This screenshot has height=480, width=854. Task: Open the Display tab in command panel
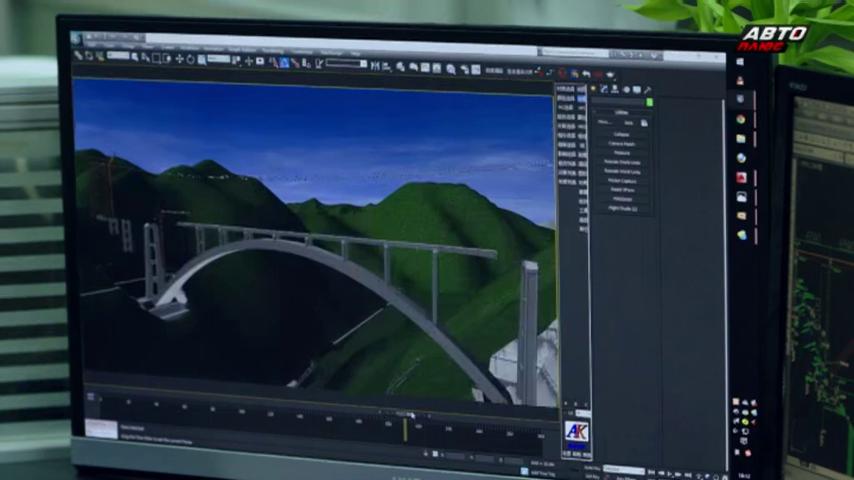tap(637, 90)
